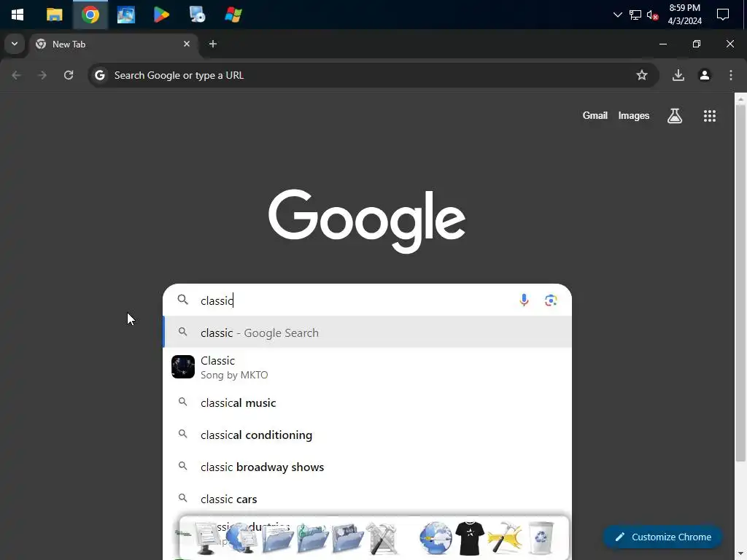747x560 pixels.
Task: Click the Chrome icon in the taskbar
Action: pyautogui.click(x=90, y=15)
